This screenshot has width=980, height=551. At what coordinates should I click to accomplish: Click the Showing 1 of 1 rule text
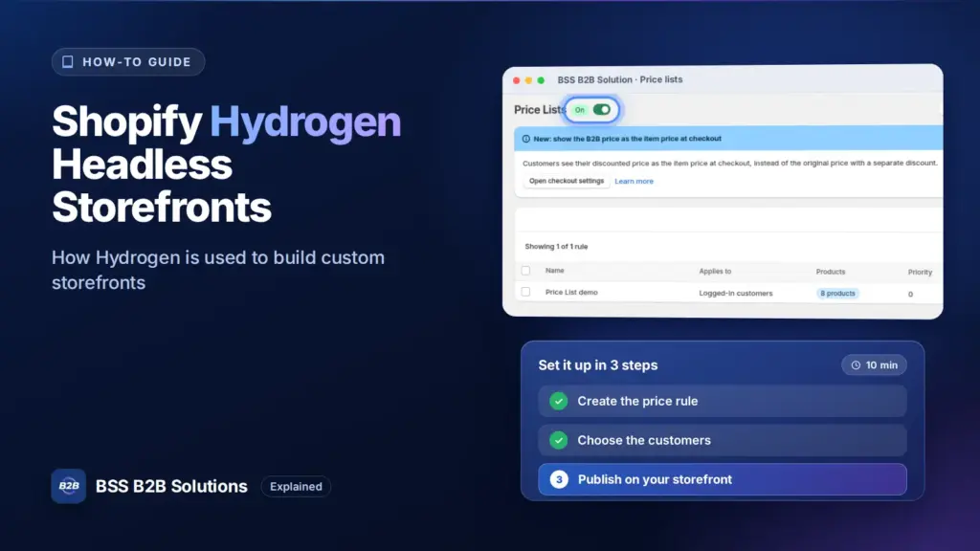tap(556, 247)
